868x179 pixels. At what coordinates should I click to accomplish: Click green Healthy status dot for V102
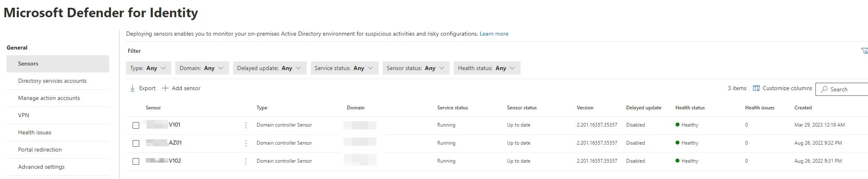pos(677,161)
